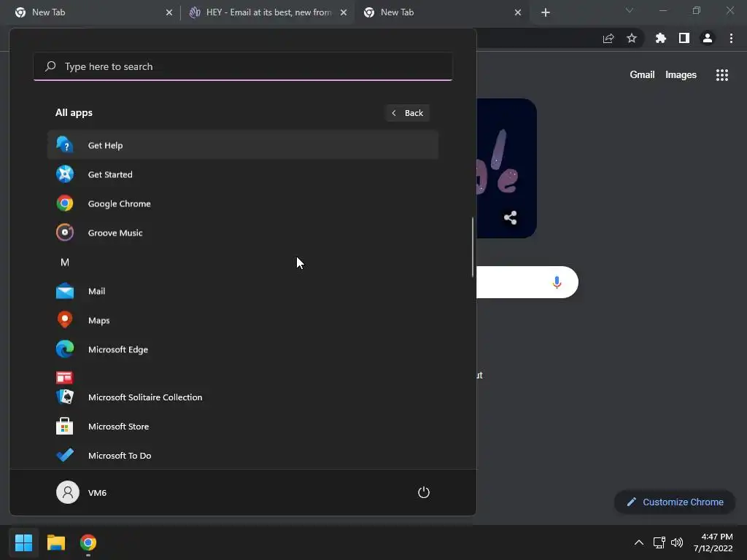This screenshot has width=747, height=560.
Task: Click the Google Doodle image
Action: [506, 168]
